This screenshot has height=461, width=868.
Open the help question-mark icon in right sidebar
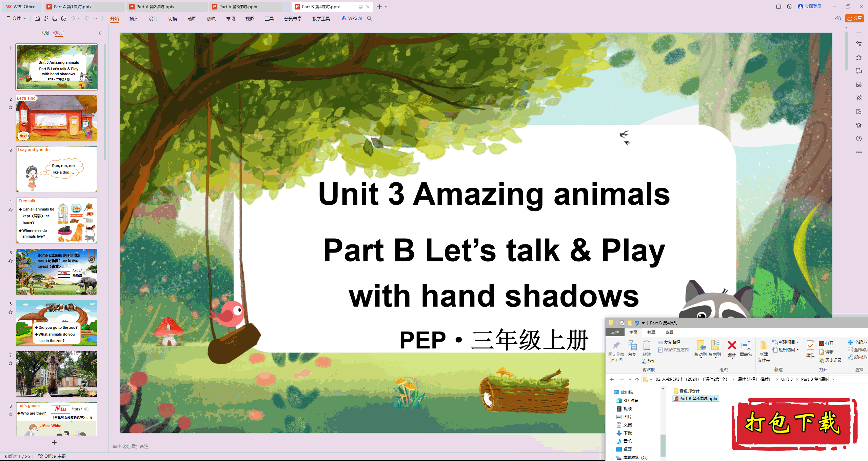[x=859, y=139]
